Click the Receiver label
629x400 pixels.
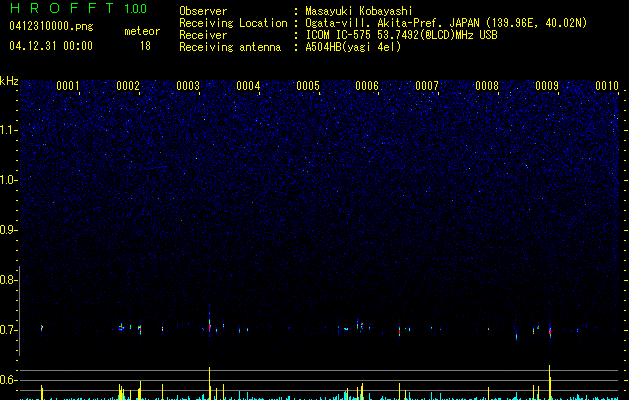(x=203, y=35)
